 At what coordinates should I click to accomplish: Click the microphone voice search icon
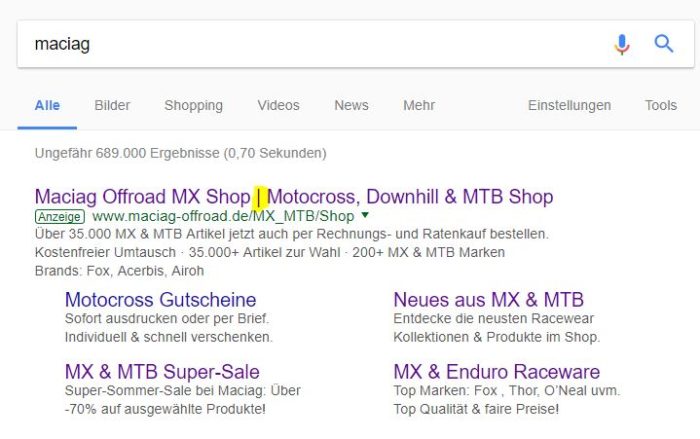(x=622, y=44)
